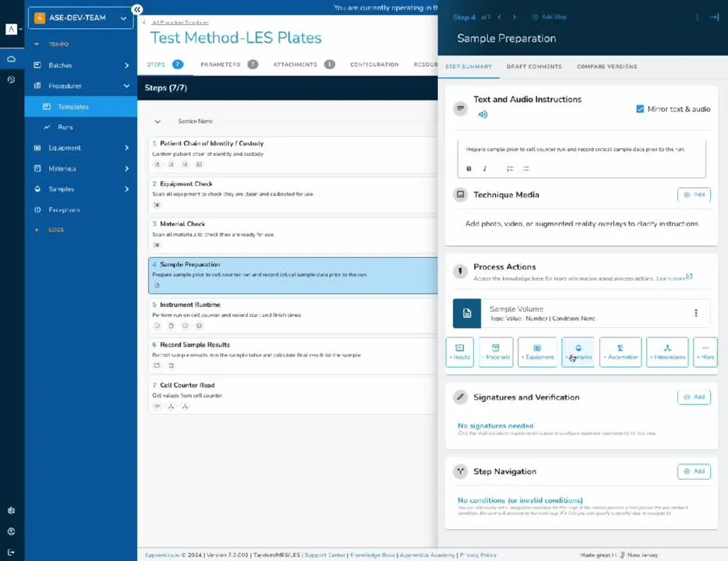Go to the next step with the right arrow
728x561 pixels.
pyautogui.click(x=514, y=16)
